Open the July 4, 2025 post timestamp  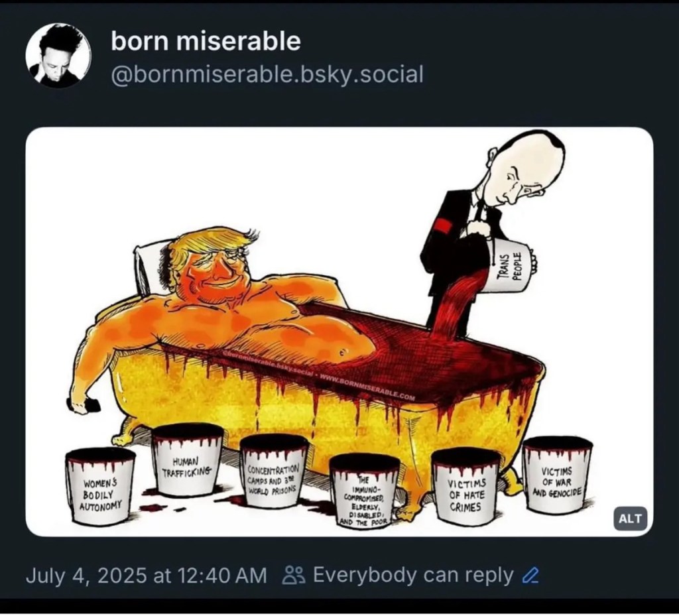tap(146, 575)
